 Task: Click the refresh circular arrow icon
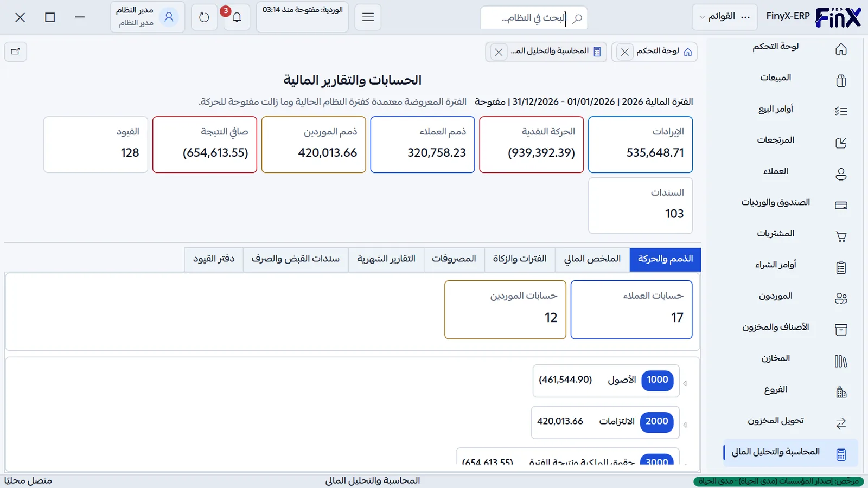[204, 17]
